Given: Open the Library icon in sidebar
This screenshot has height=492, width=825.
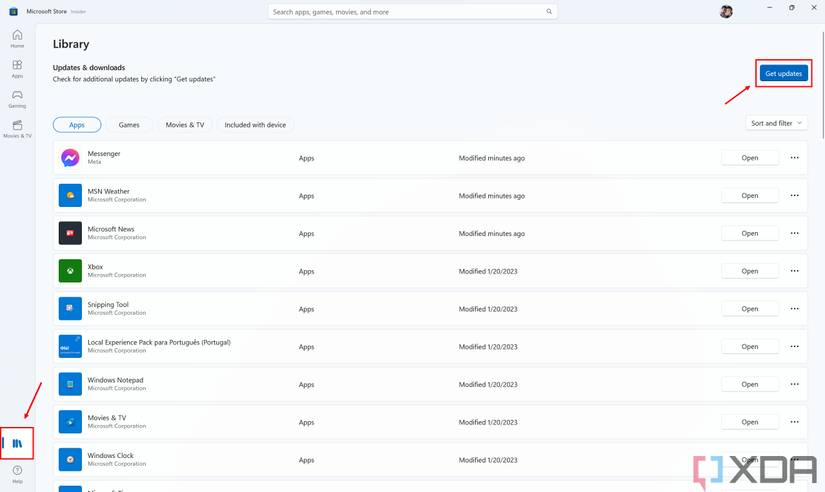Looking at the screenshot, I should pos(17,441).
